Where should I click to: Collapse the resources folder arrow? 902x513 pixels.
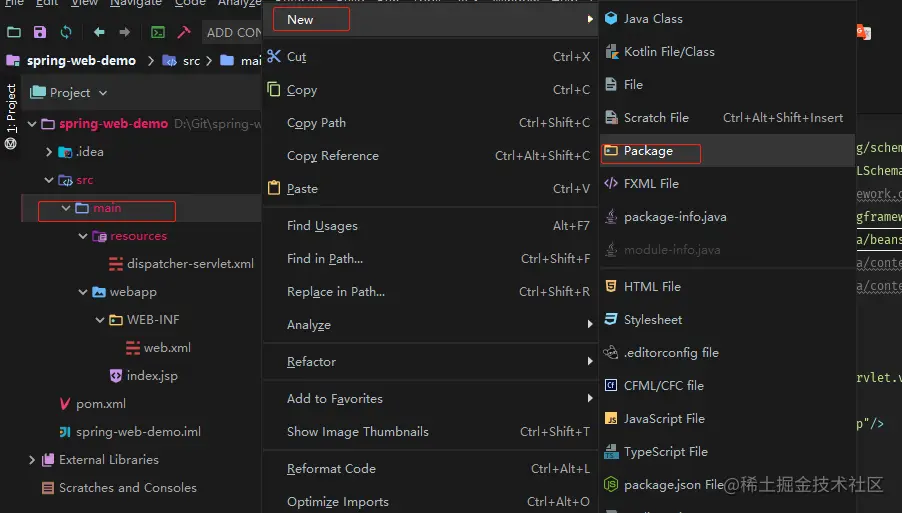coord(82,236)
